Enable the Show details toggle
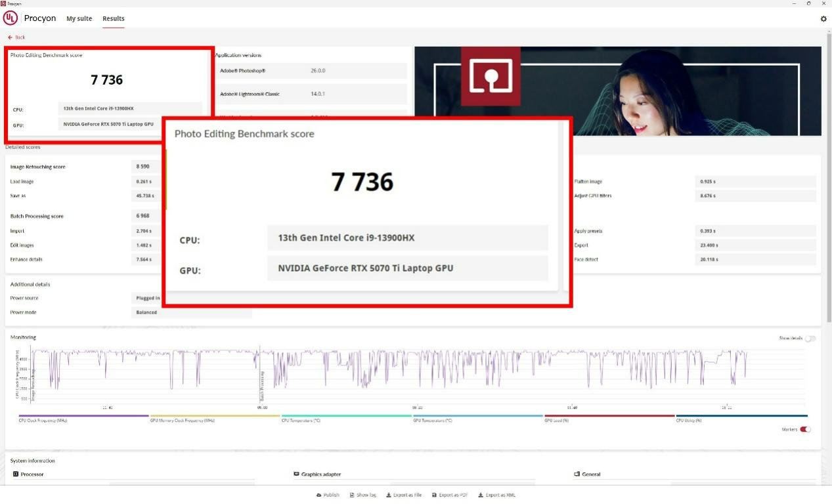The width and height of the screenshot is (832, 504). [810, 339]
